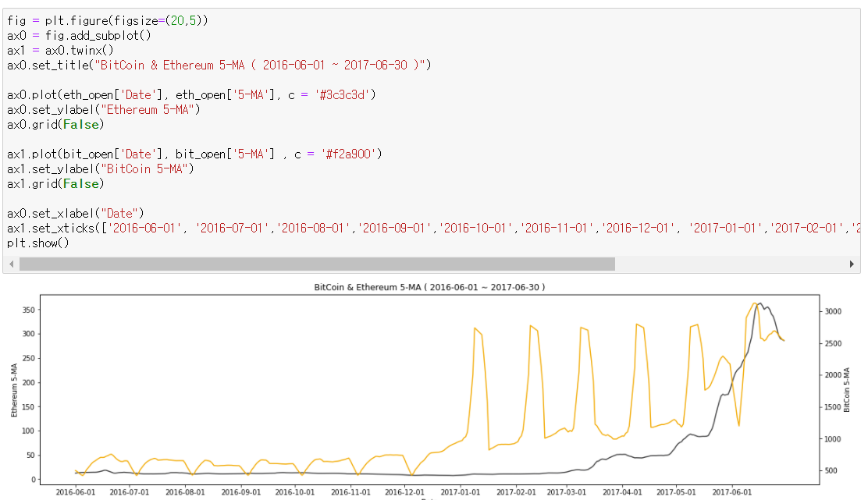
Task: Click the right axis value 3000
Action: 833,311
